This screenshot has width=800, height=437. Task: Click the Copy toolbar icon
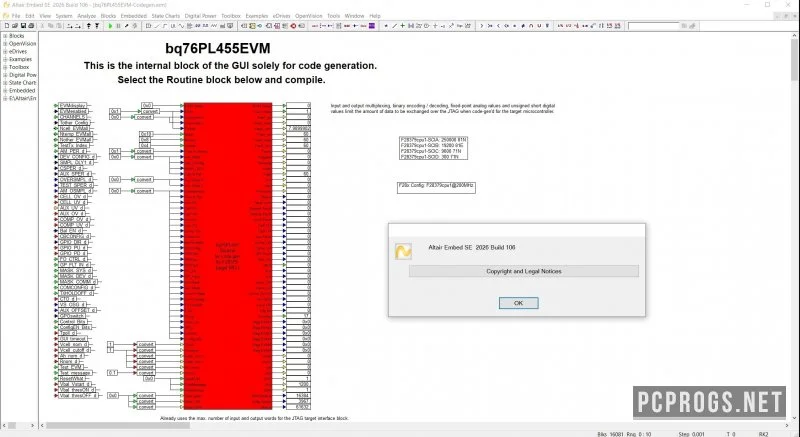pyautogui.click(x=51, y=25)
